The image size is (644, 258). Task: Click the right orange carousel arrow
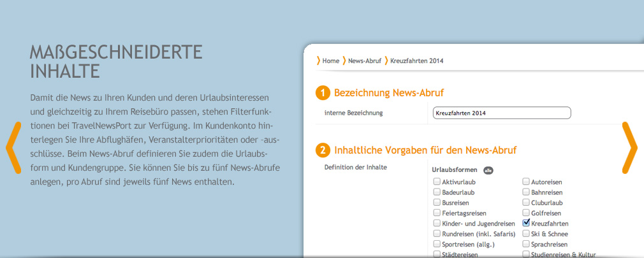point(629,147)
